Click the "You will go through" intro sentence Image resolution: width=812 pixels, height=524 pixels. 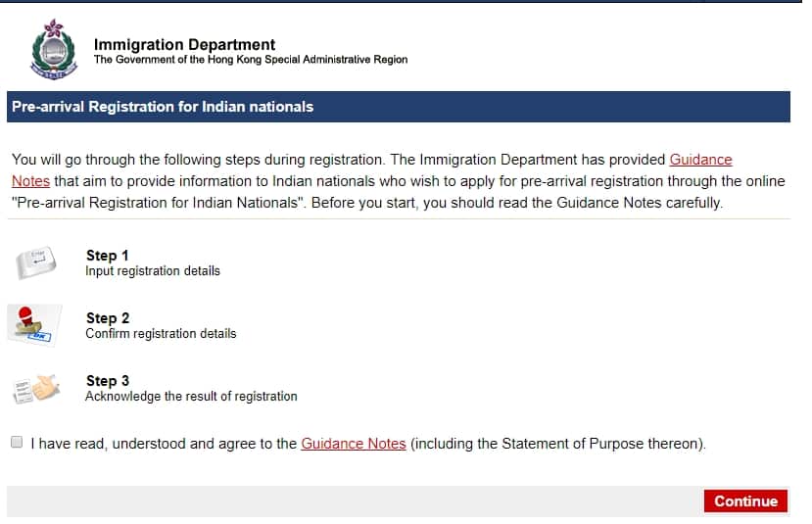point(196,160)
